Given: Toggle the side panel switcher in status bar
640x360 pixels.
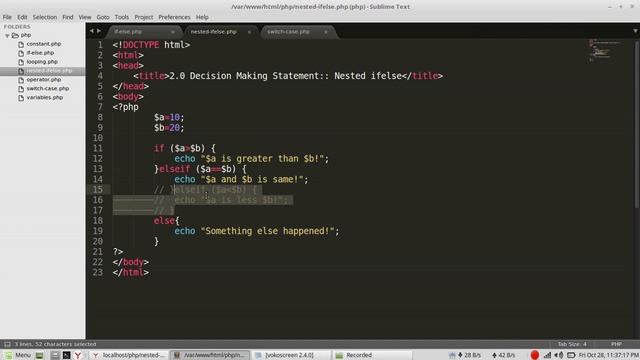Looking at the screenshot, I should coord(7,344).
